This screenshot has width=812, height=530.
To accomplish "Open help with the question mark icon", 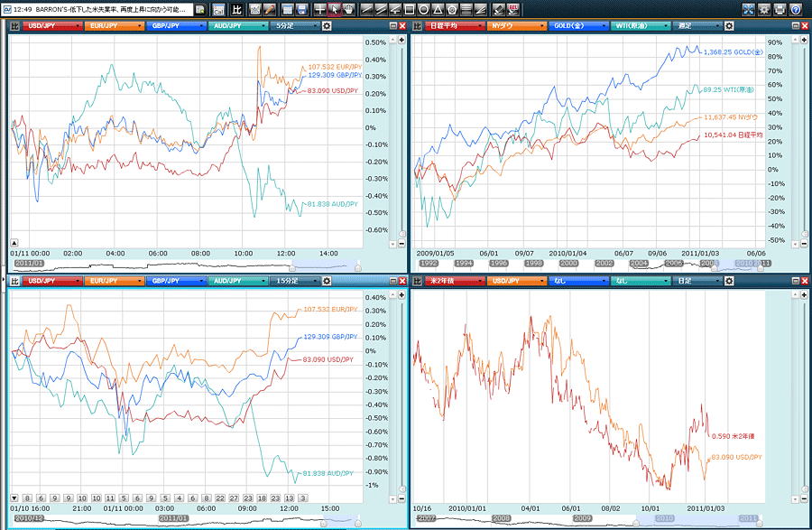I will pyautogui.click(x=796, y=9).
